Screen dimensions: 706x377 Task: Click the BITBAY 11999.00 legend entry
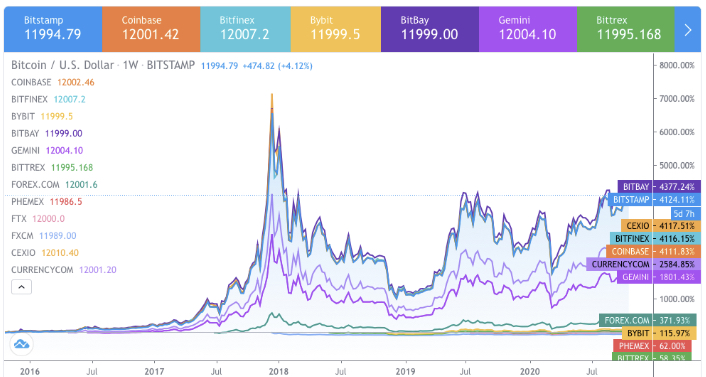[47, 133]
